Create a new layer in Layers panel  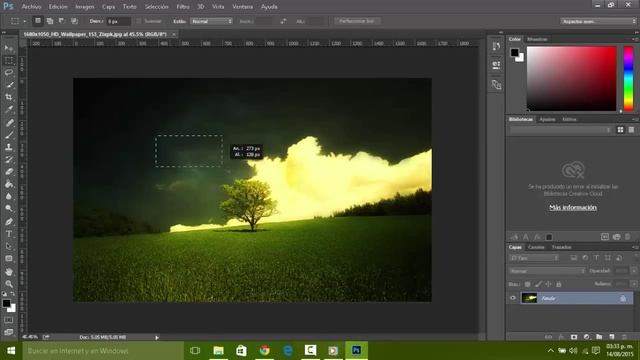(x=611, y=337)
